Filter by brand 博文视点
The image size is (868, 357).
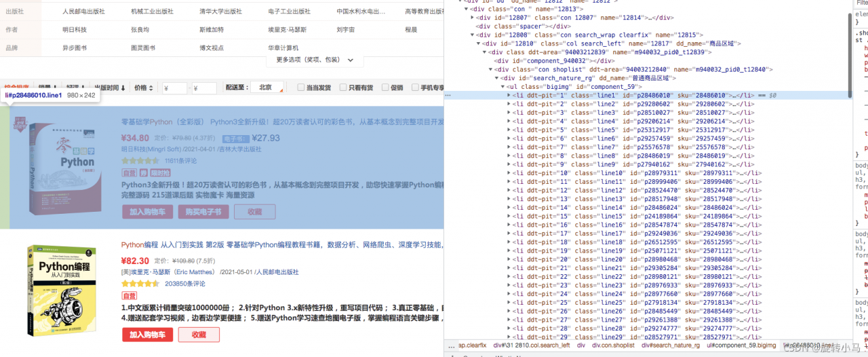[x=213, y=48]
